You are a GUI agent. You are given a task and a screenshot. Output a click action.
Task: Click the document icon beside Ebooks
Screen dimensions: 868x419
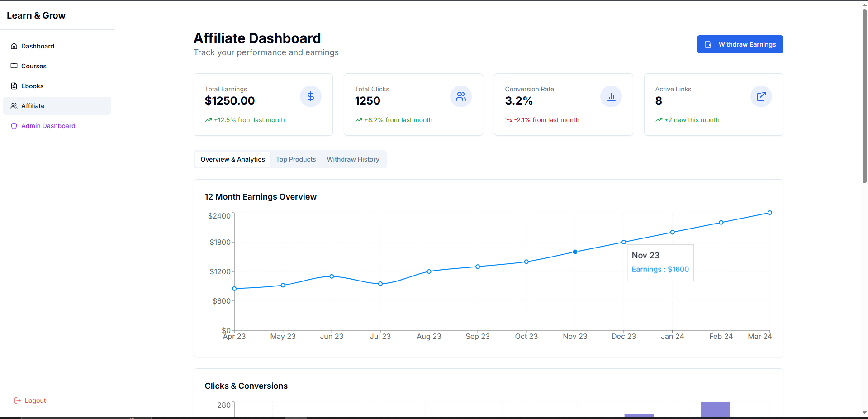click(x=14, y=86)
